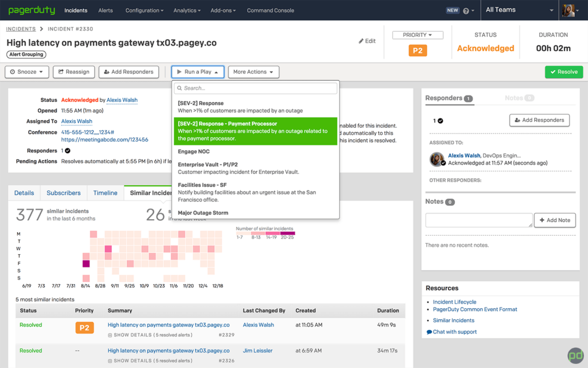Go to Incidents in top navigation

[x=76, y=10]
